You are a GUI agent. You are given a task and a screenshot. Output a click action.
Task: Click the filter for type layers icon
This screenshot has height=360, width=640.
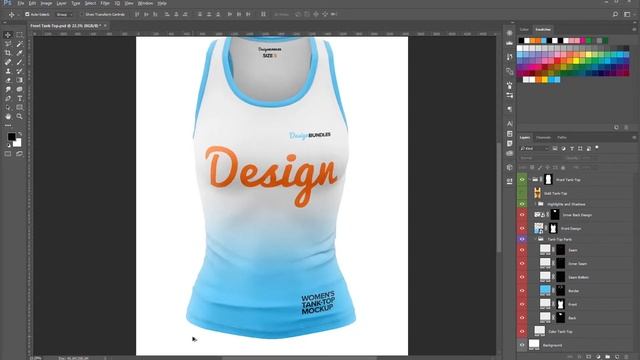(x=571, y=149)
